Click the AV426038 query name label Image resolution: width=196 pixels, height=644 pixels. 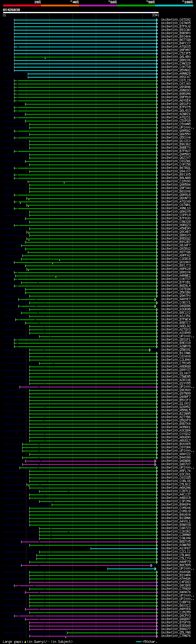12,10
